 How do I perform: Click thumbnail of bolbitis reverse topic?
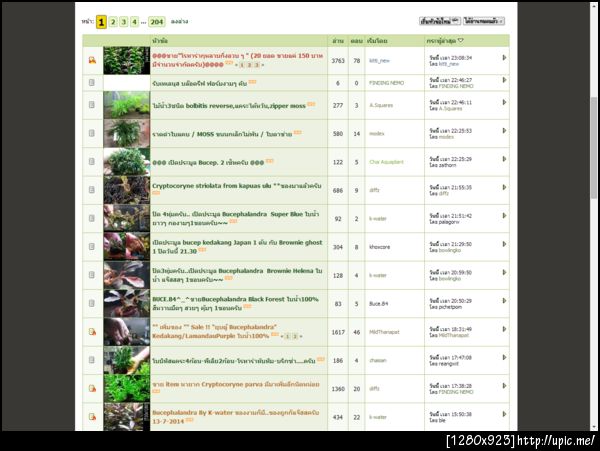coord(127,105)
